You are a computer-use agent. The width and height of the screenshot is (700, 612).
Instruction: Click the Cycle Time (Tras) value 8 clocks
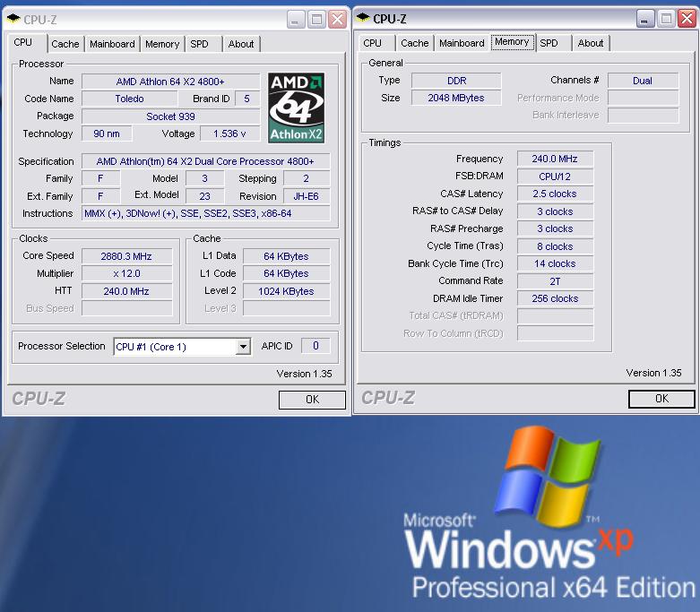555,246
